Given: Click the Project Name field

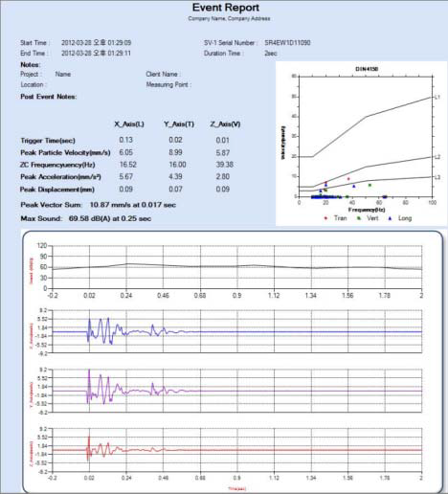Looking at the screenshot, I should [63, 74].
